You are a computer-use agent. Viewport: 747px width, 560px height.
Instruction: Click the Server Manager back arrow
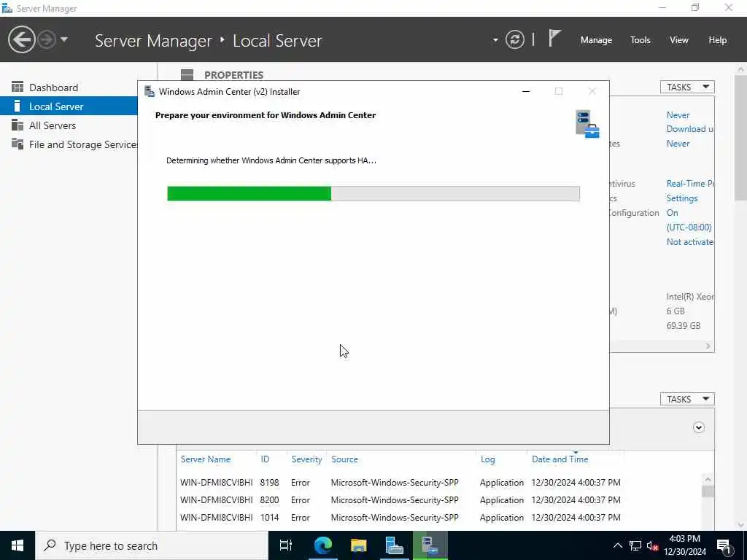tap(21, 39)
